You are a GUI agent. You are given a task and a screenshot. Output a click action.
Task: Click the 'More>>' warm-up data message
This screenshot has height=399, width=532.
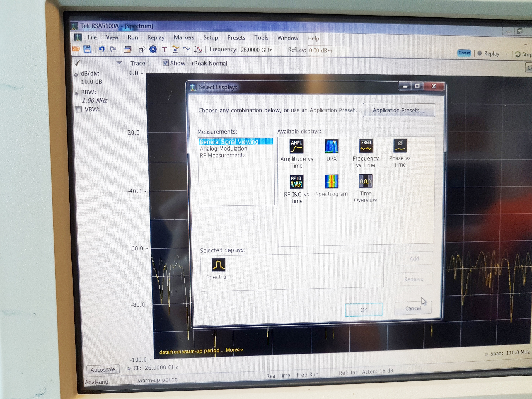coord(234,350)
